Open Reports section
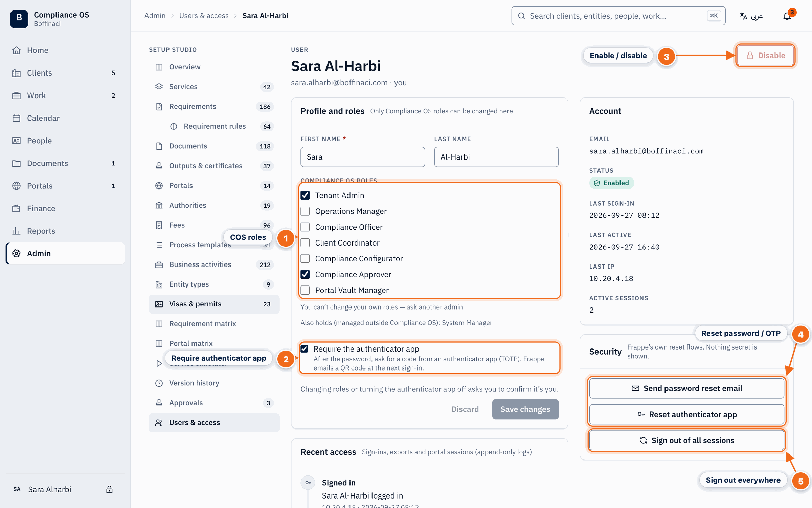 point(65,231)
